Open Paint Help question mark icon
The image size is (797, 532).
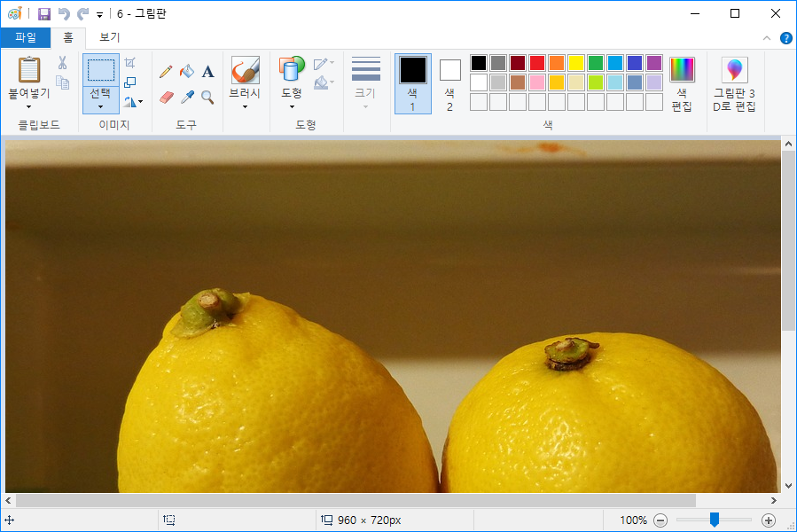tap(785, 38)
